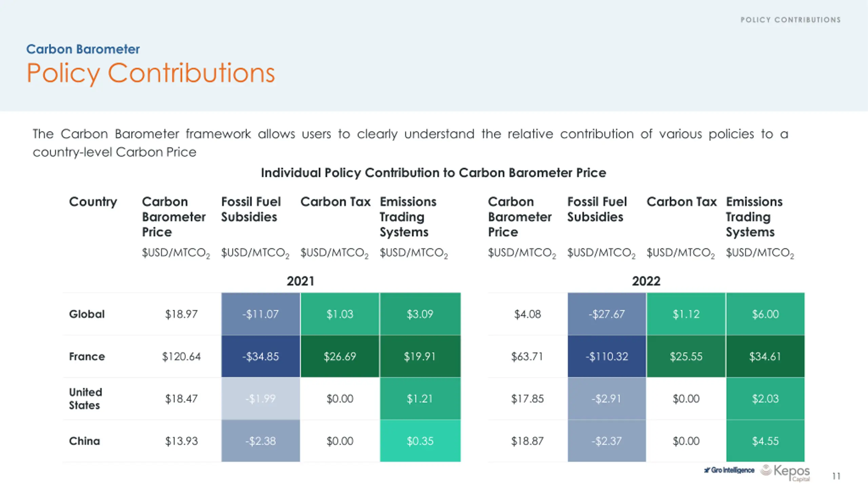Click the cell '-$11.07'
The height and width of the screenshot is (488, 868).
tap(260, 314)
